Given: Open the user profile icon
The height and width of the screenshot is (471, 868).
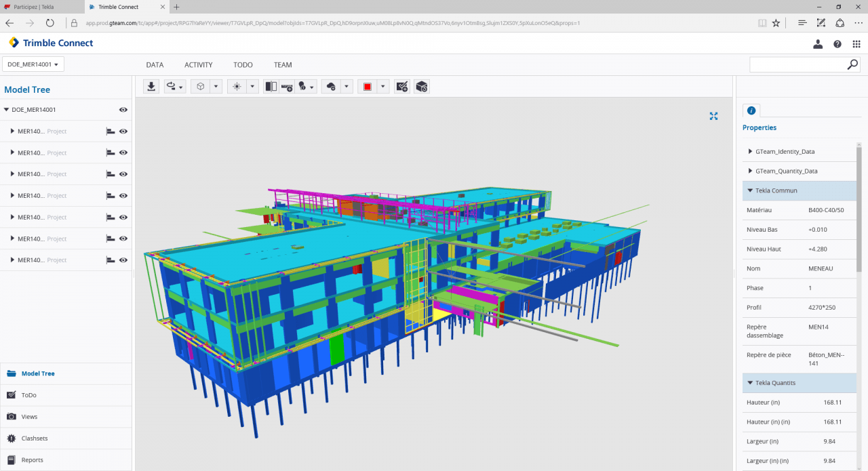Looking at the screenshot, I should point(818,43).
